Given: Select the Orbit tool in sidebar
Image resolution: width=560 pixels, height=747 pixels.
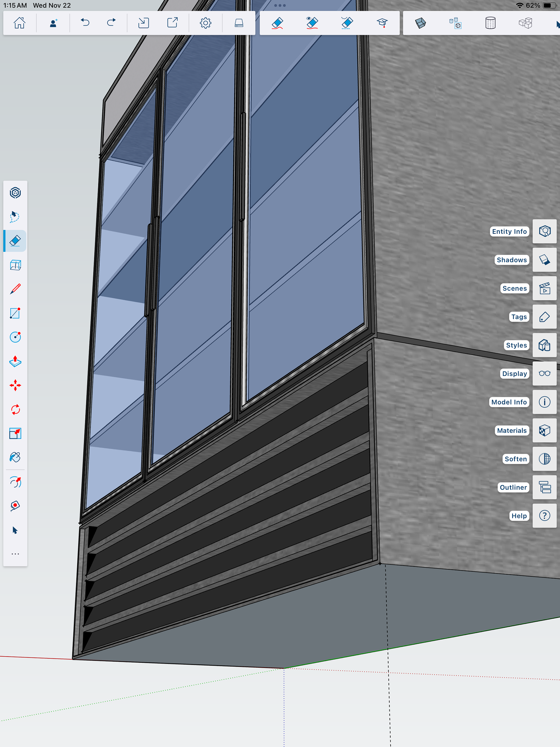Looking at the screenshot, I should pos(15,193).
